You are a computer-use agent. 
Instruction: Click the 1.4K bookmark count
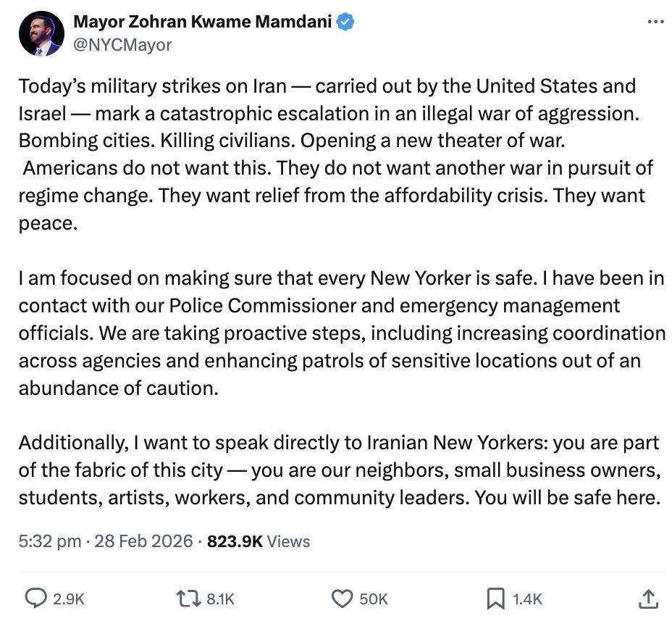527,599
